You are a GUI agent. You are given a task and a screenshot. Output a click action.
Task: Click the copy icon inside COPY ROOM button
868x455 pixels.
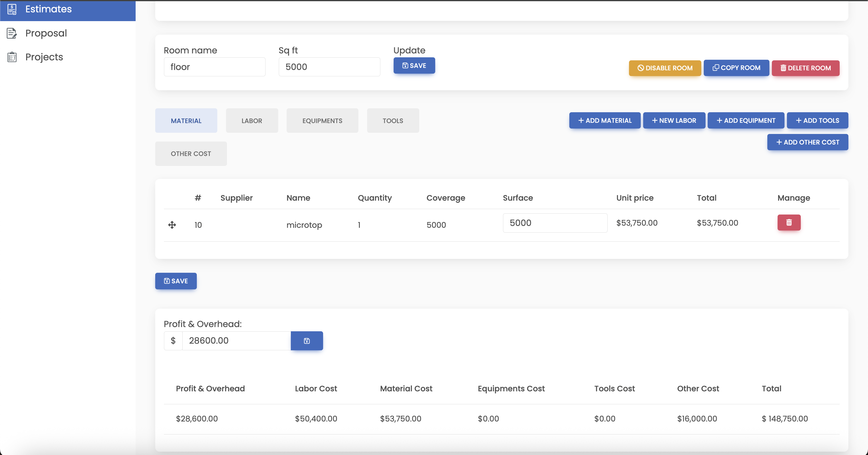pos(716,68)
